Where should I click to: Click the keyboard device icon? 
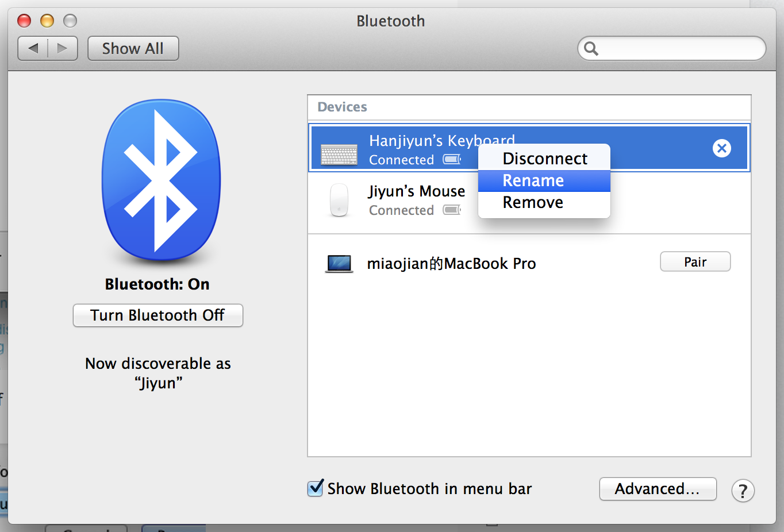(339, 155)
